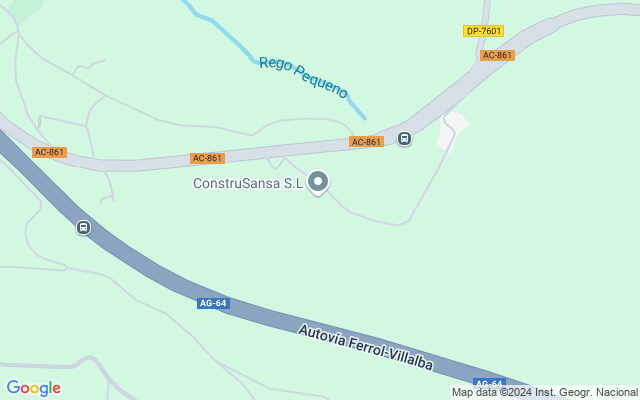Click the AG-64 shield next to the map attribution

(489, 383)
